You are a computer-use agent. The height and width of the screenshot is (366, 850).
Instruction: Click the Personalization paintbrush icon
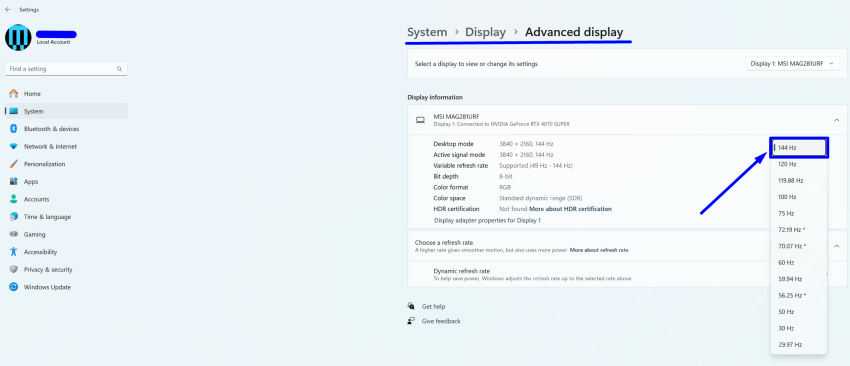coord(14,164)
